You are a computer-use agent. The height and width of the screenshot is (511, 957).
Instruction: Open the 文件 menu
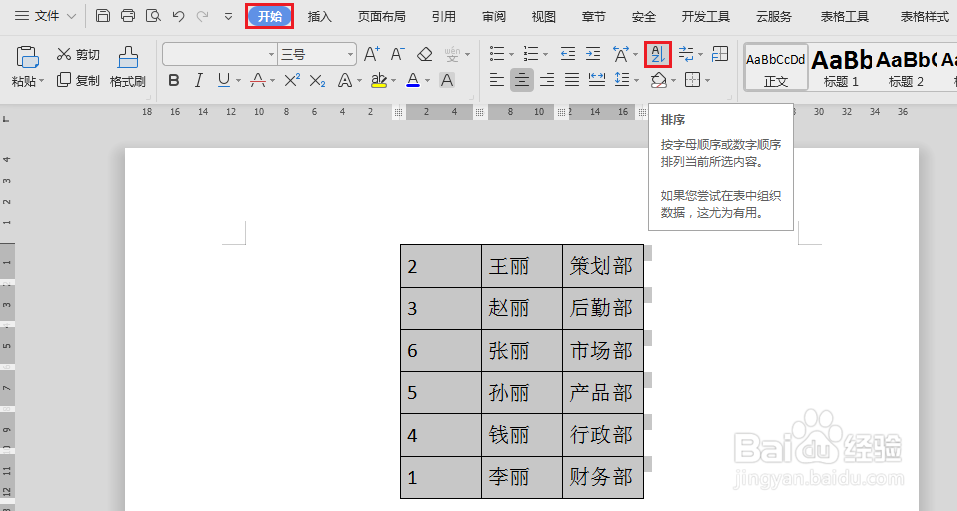point(46,16)
